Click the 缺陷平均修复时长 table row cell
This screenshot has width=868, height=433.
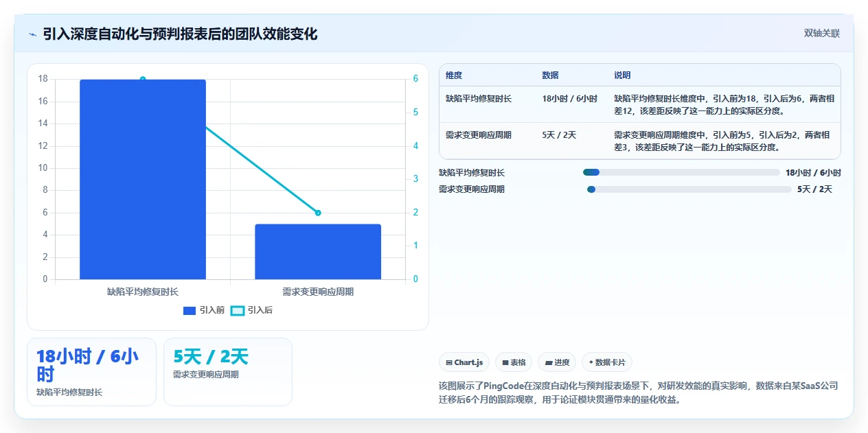[x=479, y=99]
